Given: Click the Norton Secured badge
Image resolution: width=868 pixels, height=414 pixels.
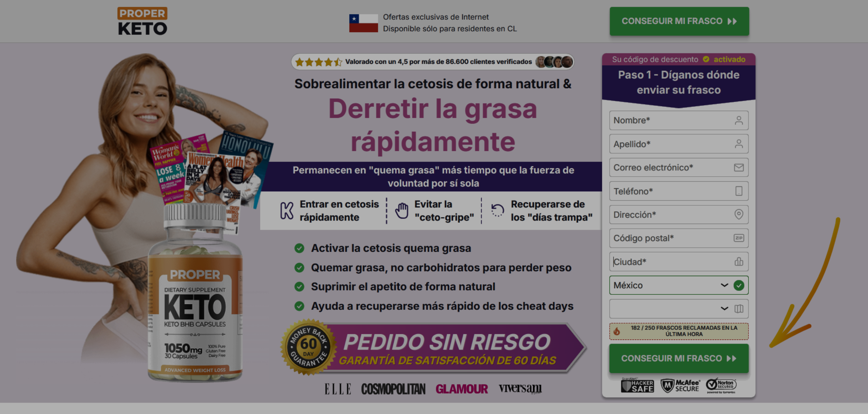Looking at the screenshot, I should pos(721,385).
